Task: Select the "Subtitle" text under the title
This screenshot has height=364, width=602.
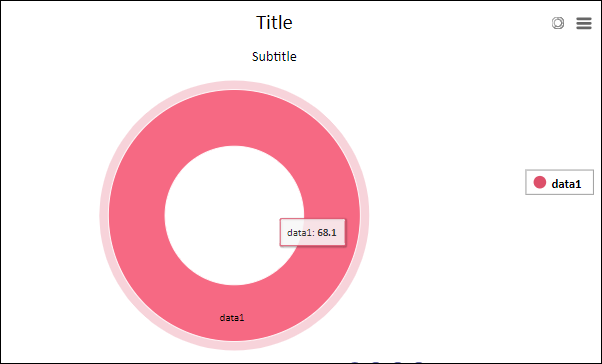Action: pyautogui.click(x=274, y=56)
